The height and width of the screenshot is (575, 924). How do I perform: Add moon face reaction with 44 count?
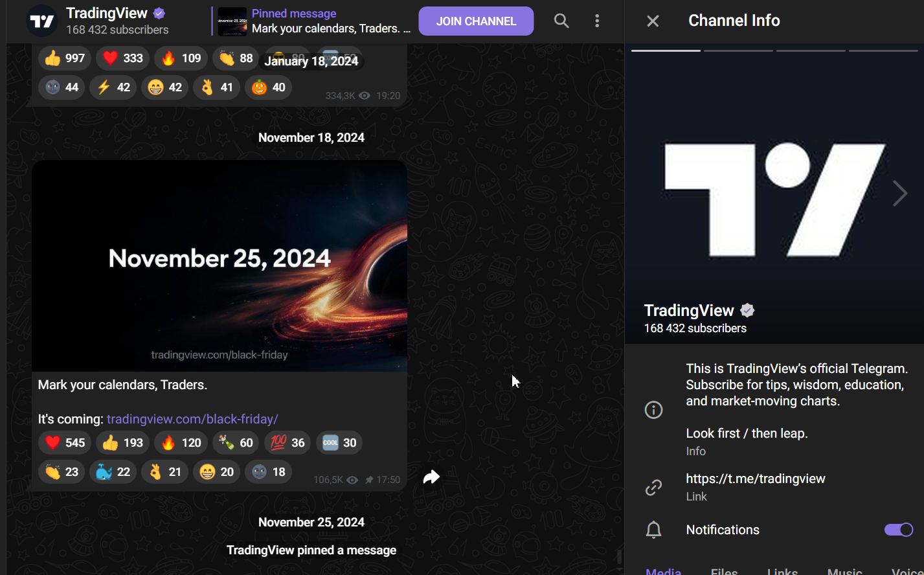coord(62,87)
